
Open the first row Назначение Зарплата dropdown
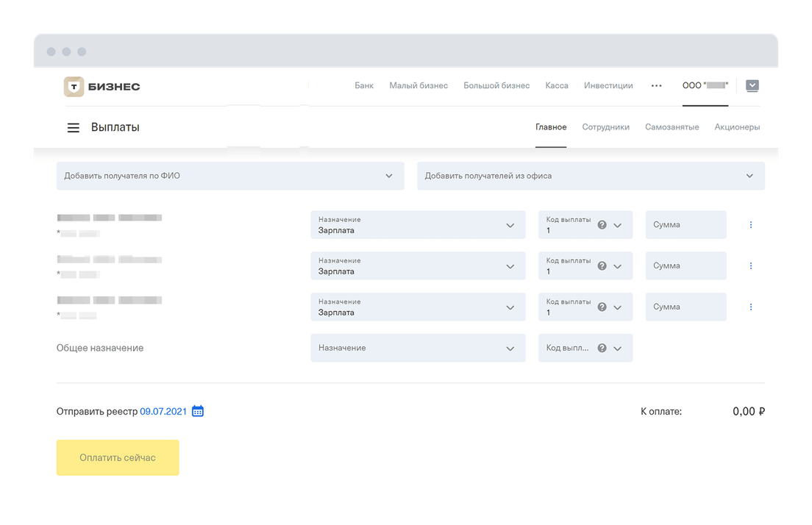418,225
